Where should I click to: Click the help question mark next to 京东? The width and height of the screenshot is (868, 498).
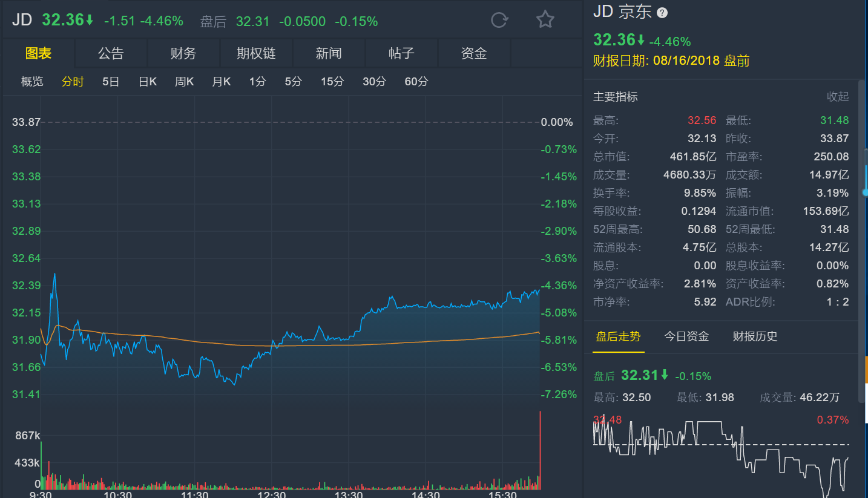(x=662, y=13)
